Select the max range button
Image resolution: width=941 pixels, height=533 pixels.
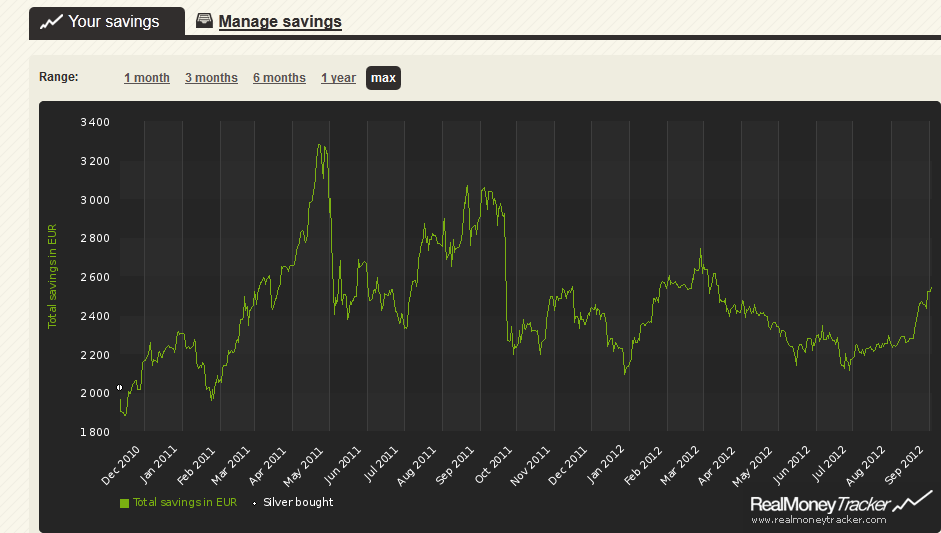tap(383, 78)
